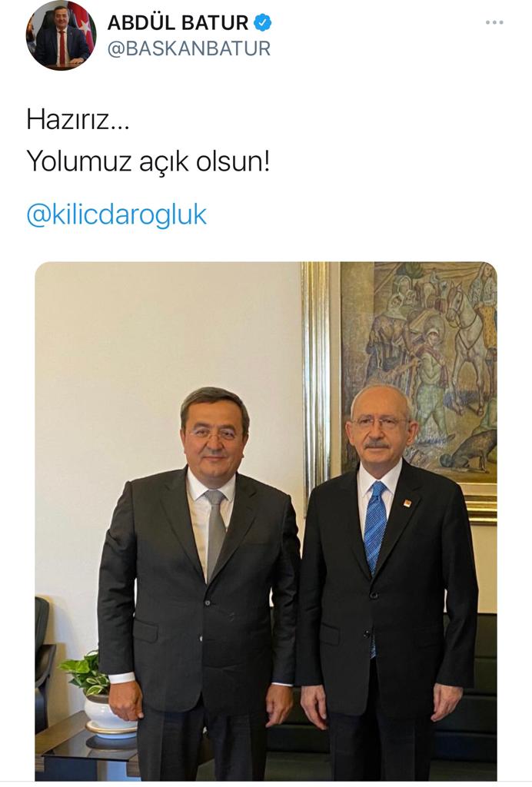Click the blue verified badge
This screenshot has height=787, width=532.
(x=262, y=22)
